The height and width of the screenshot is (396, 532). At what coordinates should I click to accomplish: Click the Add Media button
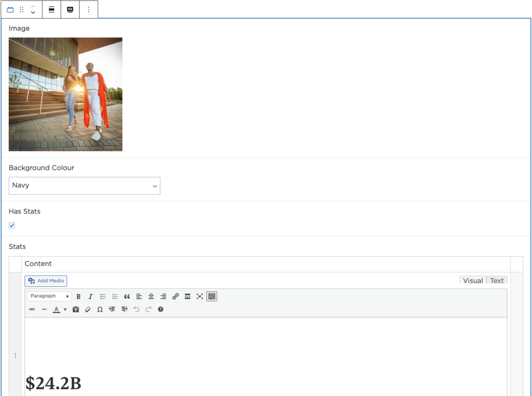point(46,281)
